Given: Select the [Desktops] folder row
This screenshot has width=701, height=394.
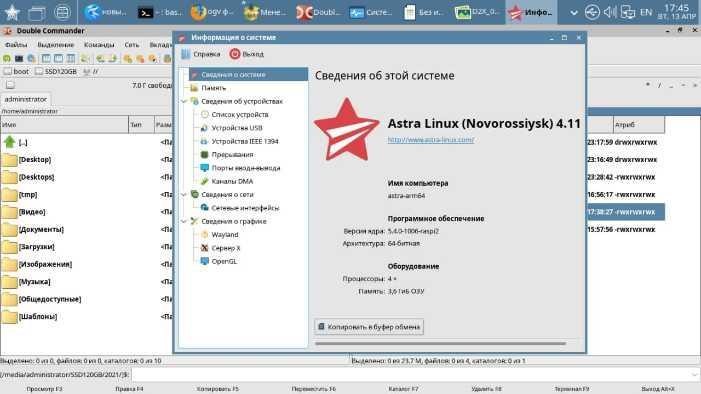Looking at the screenshot, I should click(x=86, y=177).
